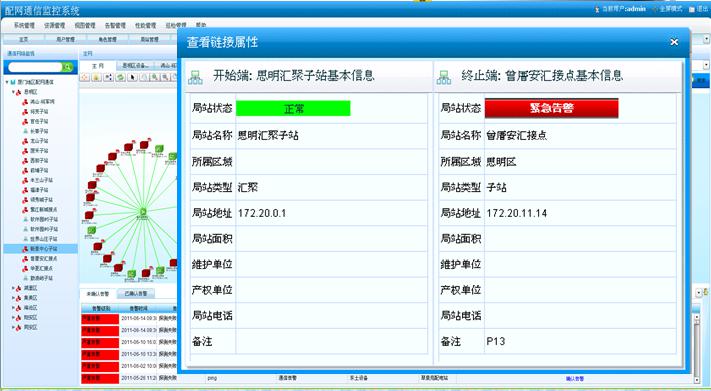Click the 告警时间 column header
711x391 pixels.
pyautogui.click(x=138, y=308)
